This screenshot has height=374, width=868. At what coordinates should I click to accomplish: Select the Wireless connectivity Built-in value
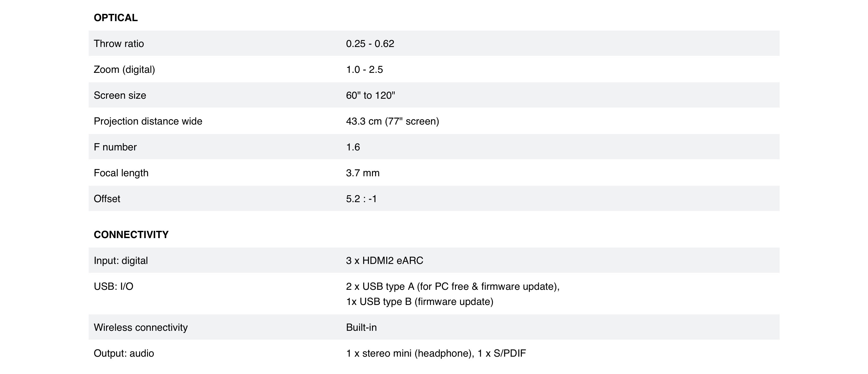(361, 328)
